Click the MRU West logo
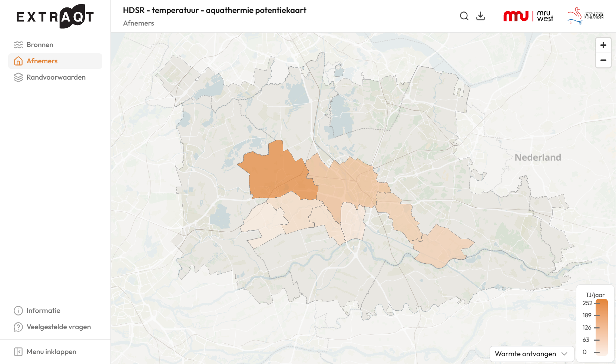 click(x=528, y=16)
